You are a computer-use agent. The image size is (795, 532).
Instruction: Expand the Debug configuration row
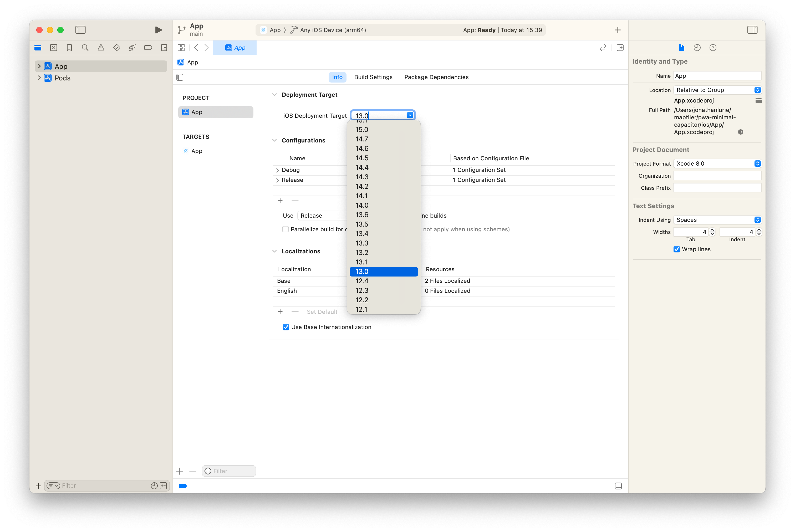(277, 170)
